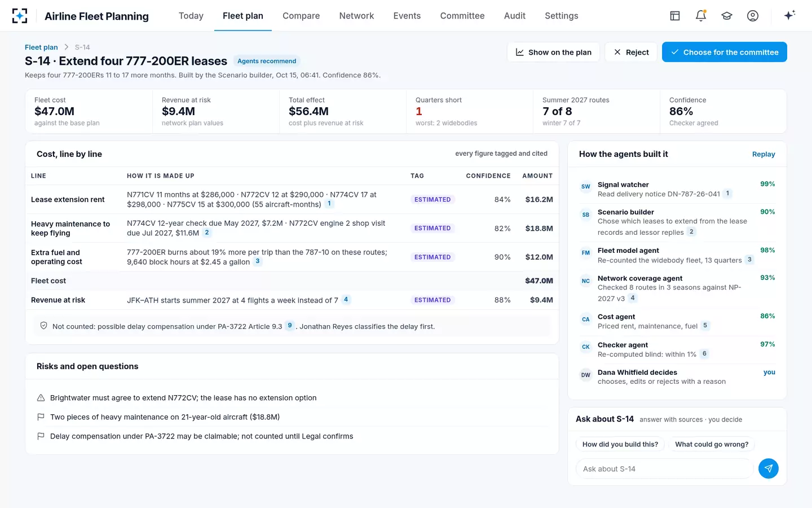This screenshot has height=508, width=812.
Task: Open the graduation cap learning icon
Action: click(x=727, y=16)
